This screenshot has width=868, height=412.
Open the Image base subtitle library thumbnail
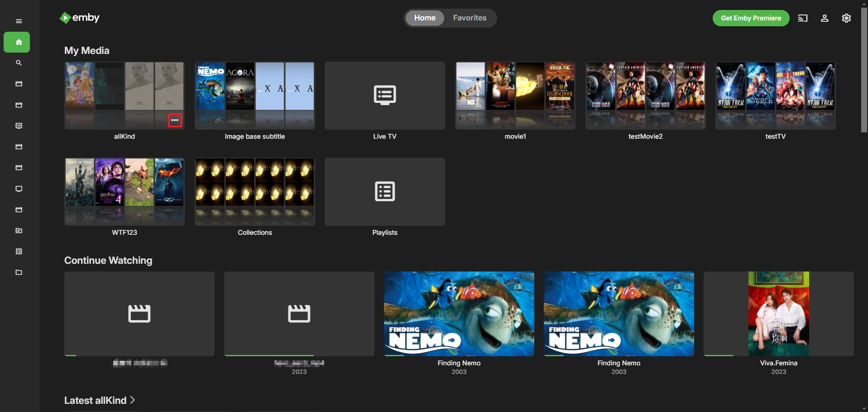[254, 96]
